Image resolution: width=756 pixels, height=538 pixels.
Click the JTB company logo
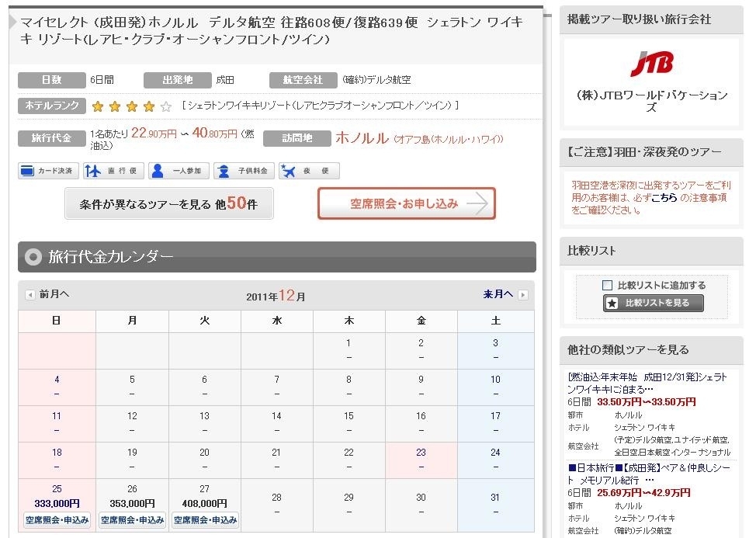(x=651, y=64)
